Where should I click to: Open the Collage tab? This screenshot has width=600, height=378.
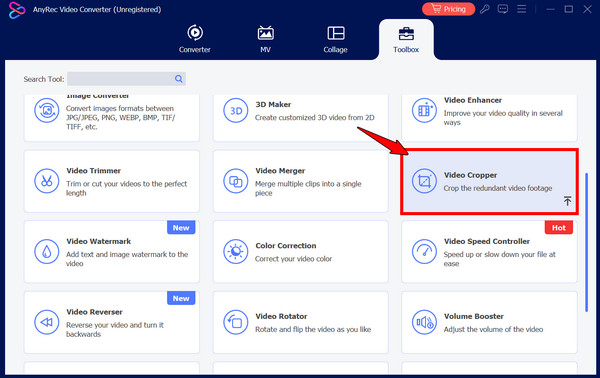(x=335, y=39)
